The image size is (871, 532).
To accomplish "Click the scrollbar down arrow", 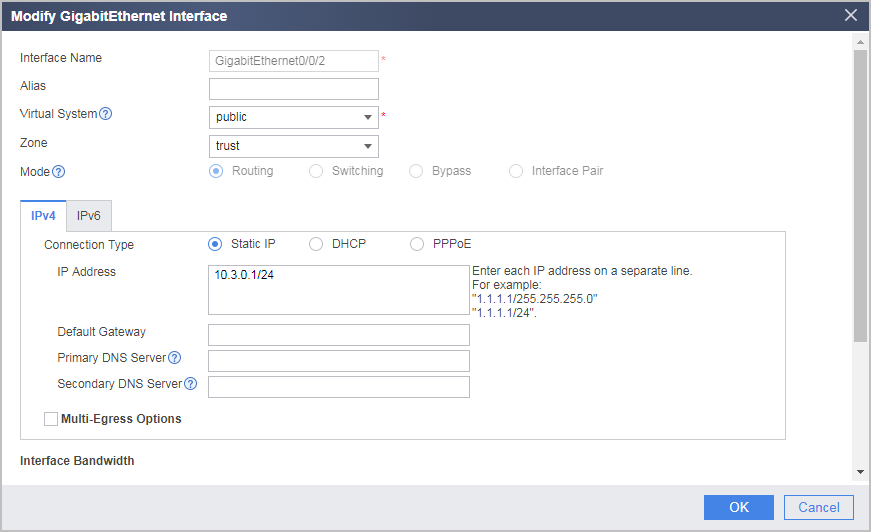I will pyautogui.click(x=860, y=472).
